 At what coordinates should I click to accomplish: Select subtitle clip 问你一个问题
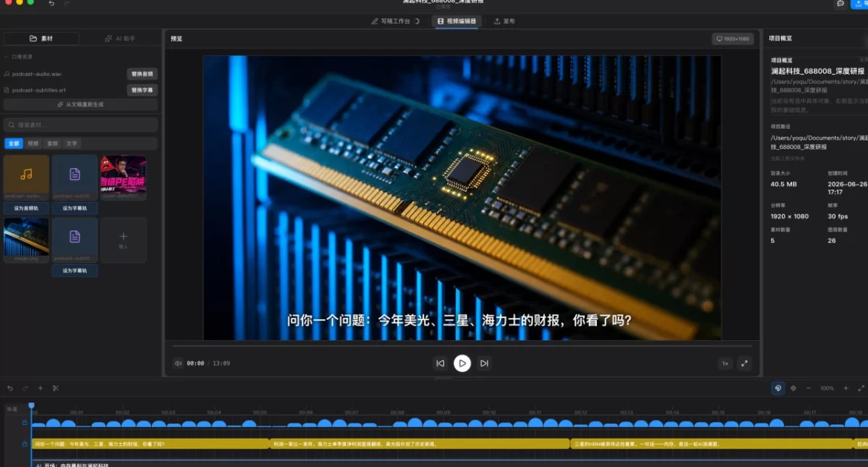click(x=150, y=444)
